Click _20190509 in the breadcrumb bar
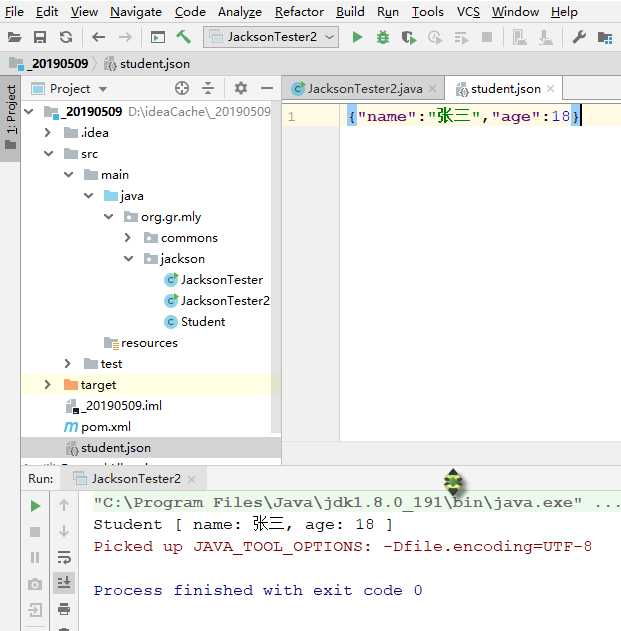The width and height of the screenshot is (621, 631). click(50, 64)
